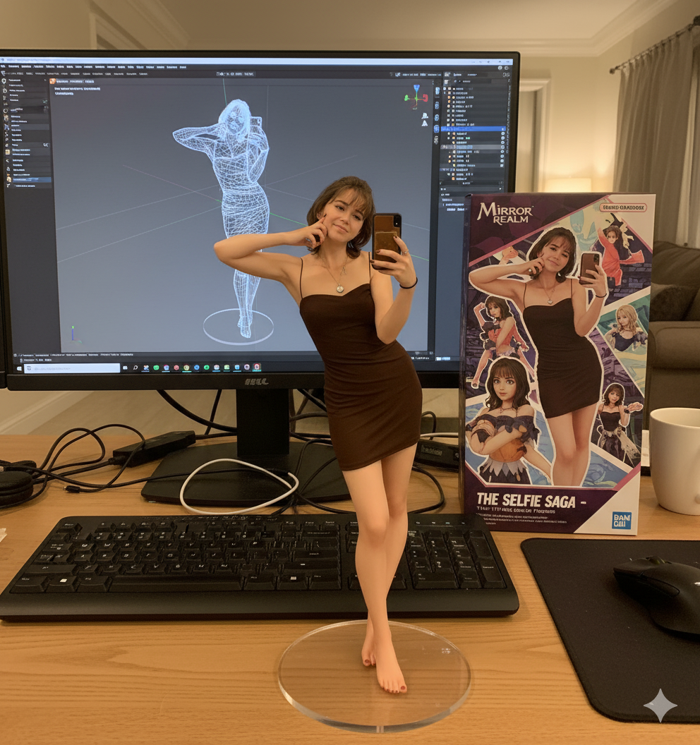
Task: Open the orange editor-type icon atop the viewport
Action: [53, 82]
